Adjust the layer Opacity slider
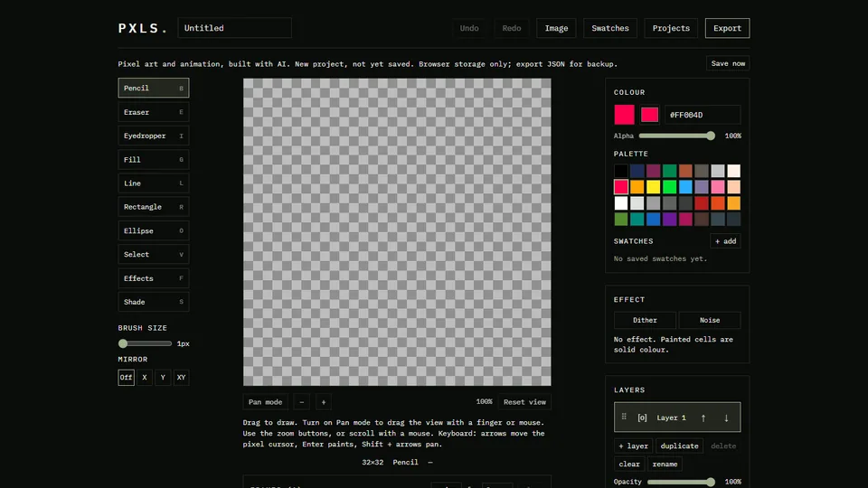The height and width of the screenshot is (488, 868). click(x=681, y=482)
